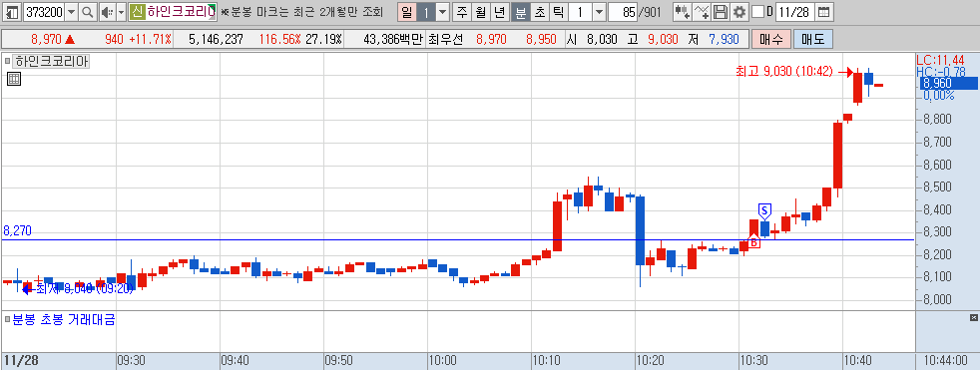Toggle the D checkbox next to date

tap(757, 12)
